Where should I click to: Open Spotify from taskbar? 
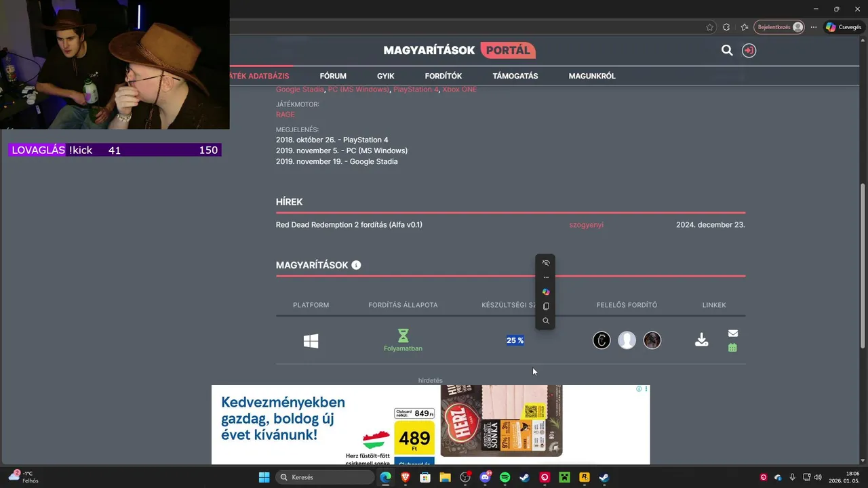(505, 477)
